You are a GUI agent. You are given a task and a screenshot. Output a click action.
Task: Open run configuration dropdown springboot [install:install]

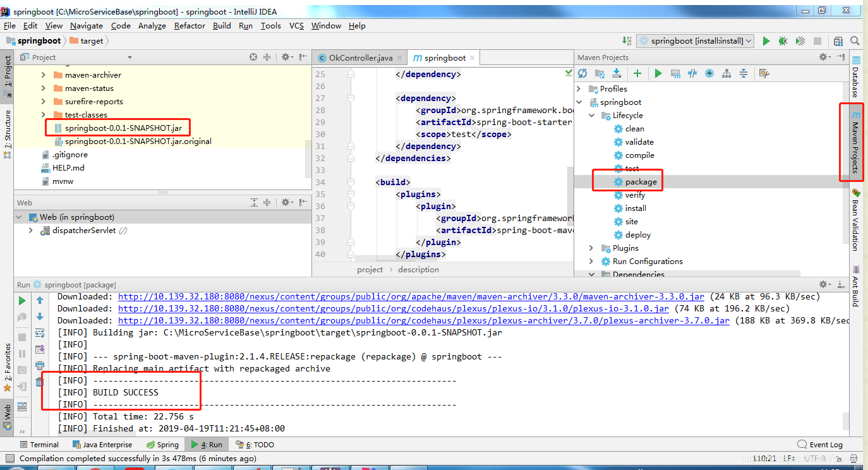click(696, 40)
